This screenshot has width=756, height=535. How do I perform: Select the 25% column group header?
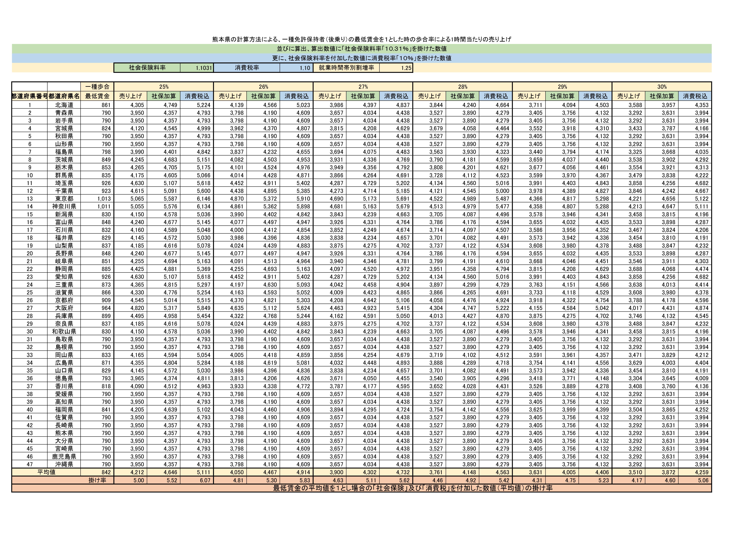[164, 87]
